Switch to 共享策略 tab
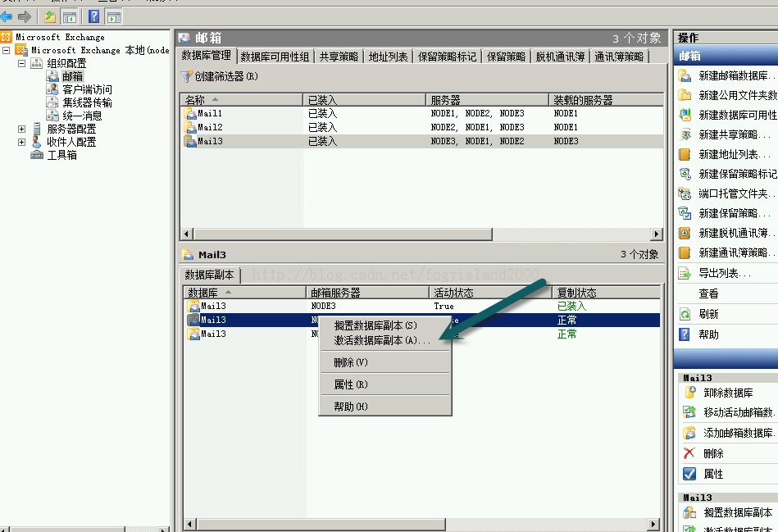 coord(339,57)
